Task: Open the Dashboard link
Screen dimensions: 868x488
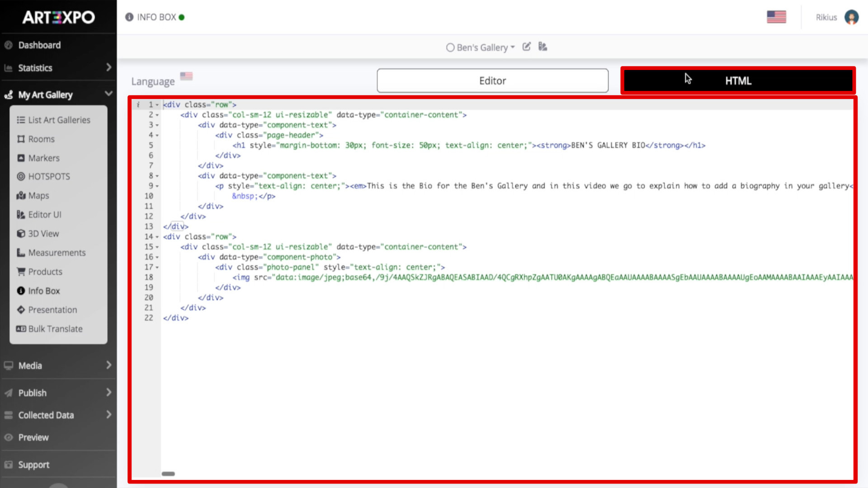Action: point(39,45)
